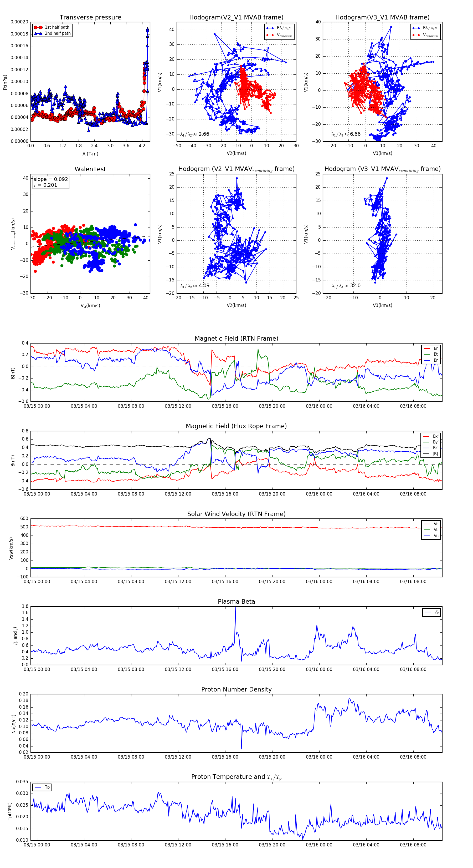Select the "Br" legend entry
The width and height of the screenshot is (473, 868).
pos(431,349)
